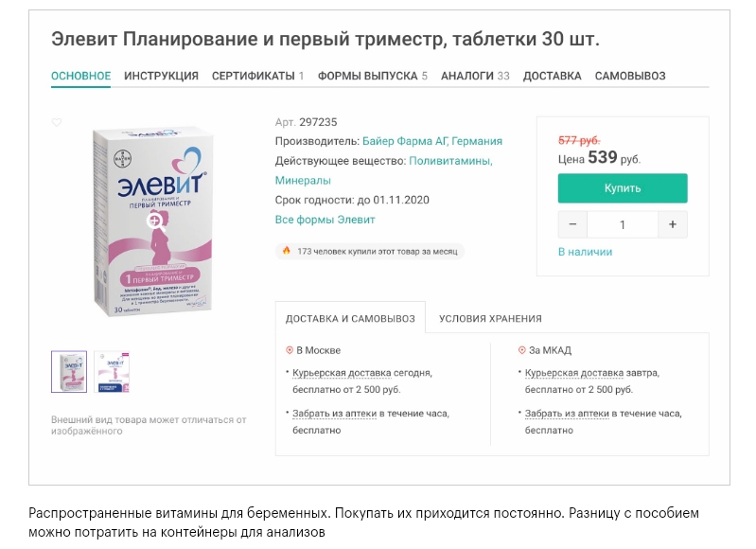Screen dimensions: 756x549
Task: Click the minus quantity button
Action: click(x=571, y=224)
